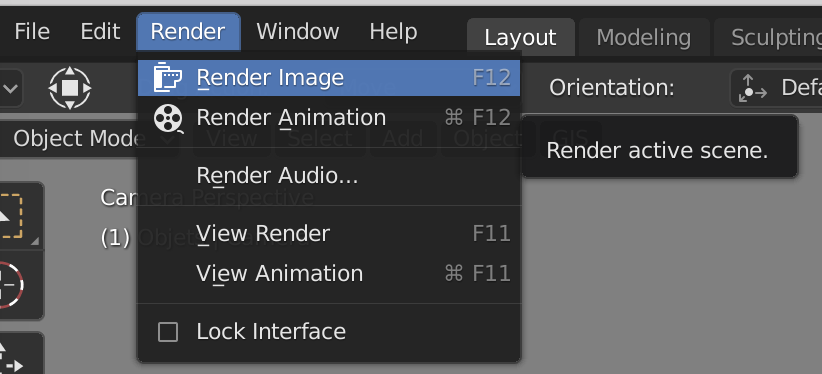The width and height of the screenshot is (822, 374).
Task: Switch to the Modeling workspace tab
Action: click(x=644, y=37)
